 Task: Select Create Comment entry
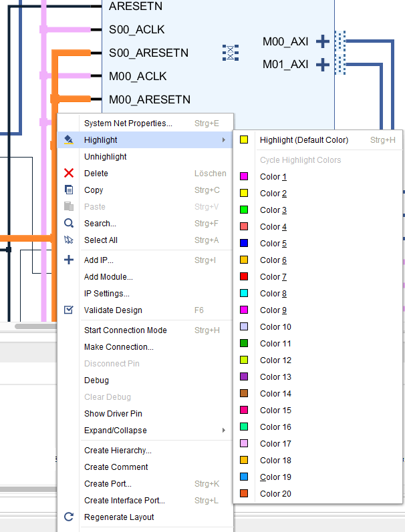(x=146, y=467)
